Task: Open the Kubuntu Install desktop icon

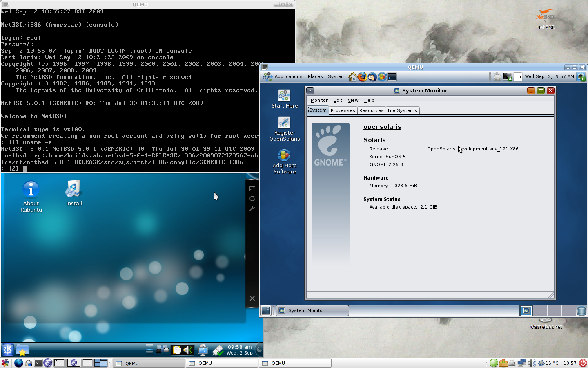Action: [x=74, y=193]
